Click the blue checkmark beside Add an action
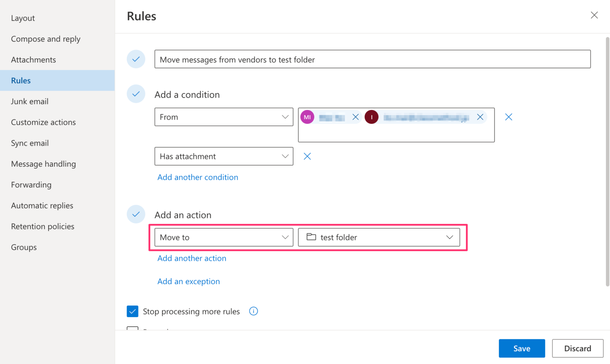This screenshot has width=610, height=364. (x=136, y=214)
